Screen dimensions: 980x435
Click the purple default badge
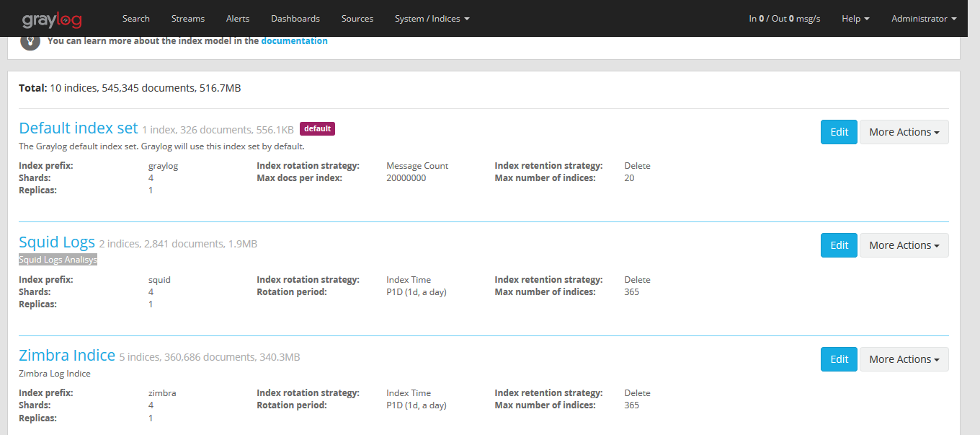click(x=317, y=129)
